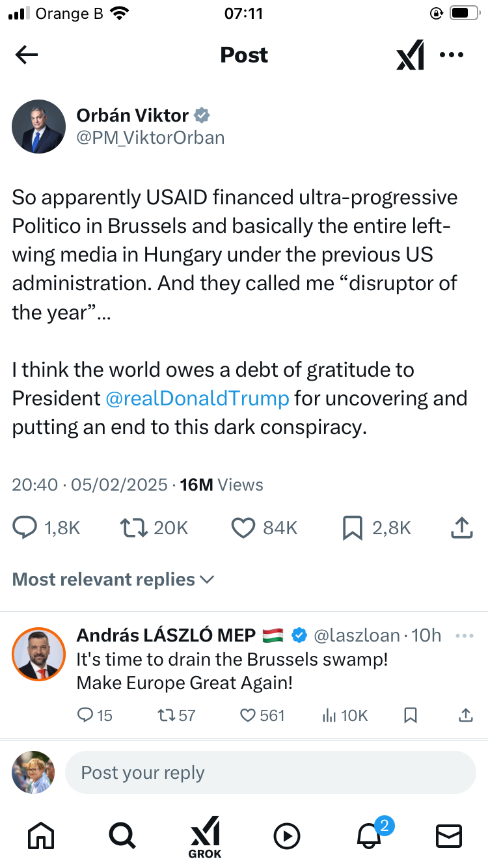The image size is (488, 868).
Task: Go to the Home tab
Action: pyautogui.click(x=41, y=835)
